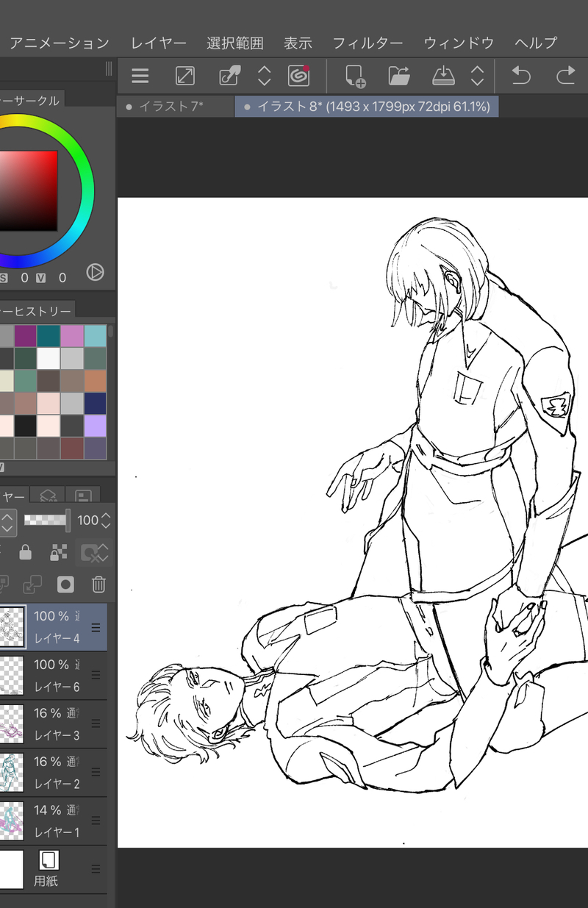The height and width of the screenshot is (908, 588).
Task: Click the grip handle on レイヤー 3
Action: [x=96, y=724]
